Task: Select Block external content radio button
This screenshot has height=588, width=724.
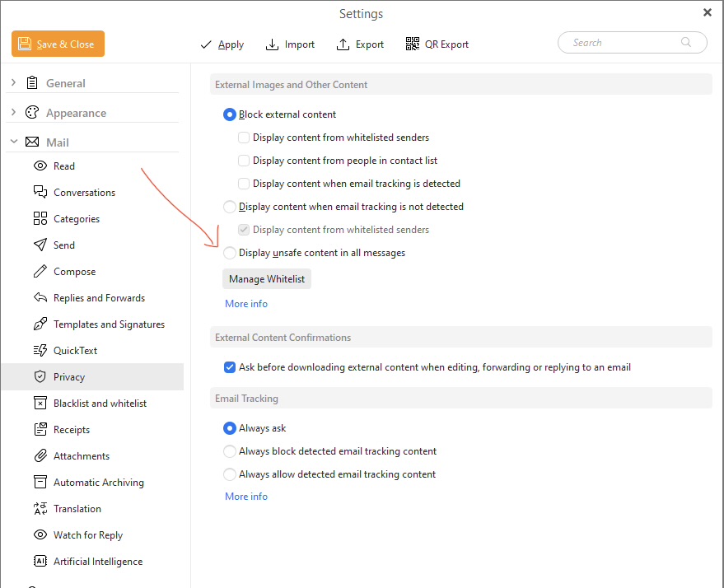Action: (x=230, y=114)
